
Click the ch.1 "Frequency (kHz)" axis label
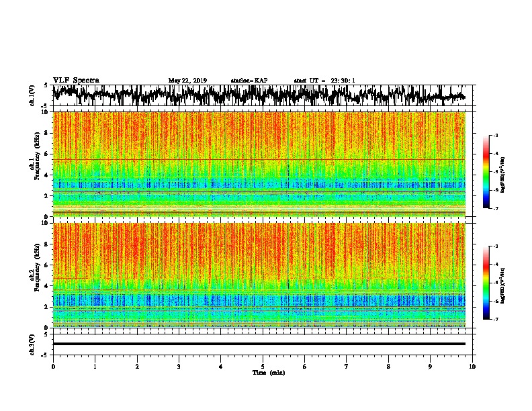[x=37, y=156]
